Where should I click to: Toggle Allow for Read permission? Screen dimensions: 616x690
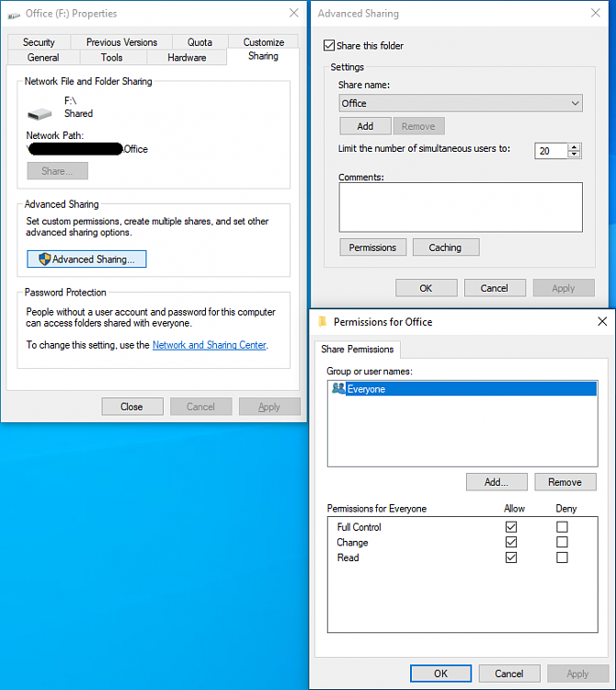click(x=511, y=558)
